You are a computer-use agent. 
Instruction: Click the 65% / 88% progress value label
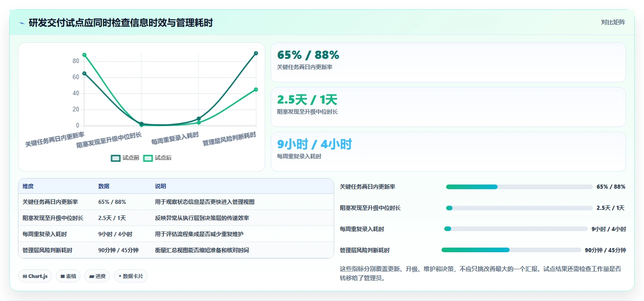pyautogui.click(x=611, y=187)
